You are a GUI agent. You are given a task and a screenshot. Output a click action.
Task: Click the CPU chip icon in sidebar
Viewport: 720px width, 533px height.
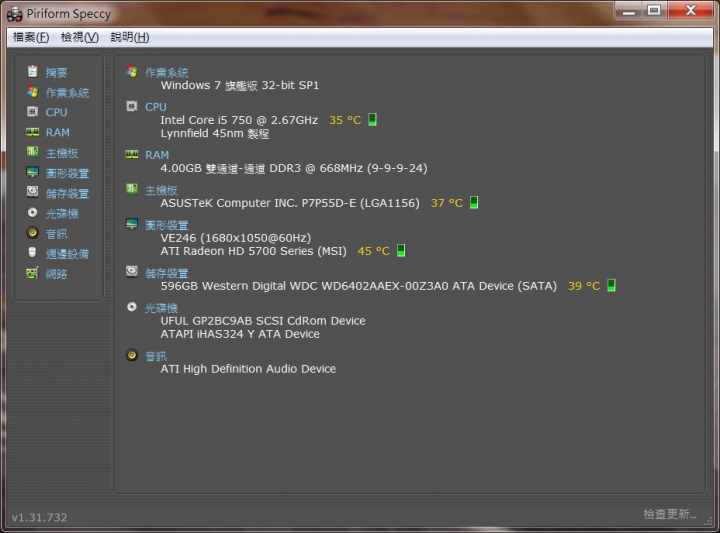tap(33, 112)
